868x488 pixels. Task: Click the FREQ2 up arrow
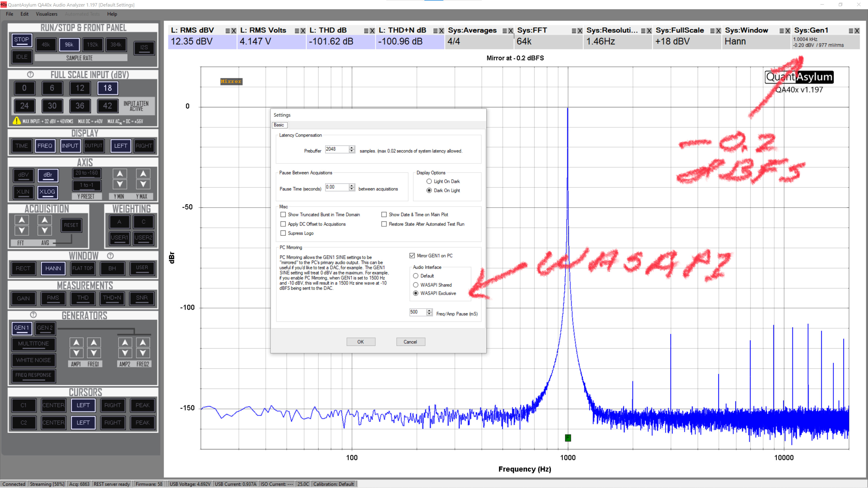click(x=143, y=342)
